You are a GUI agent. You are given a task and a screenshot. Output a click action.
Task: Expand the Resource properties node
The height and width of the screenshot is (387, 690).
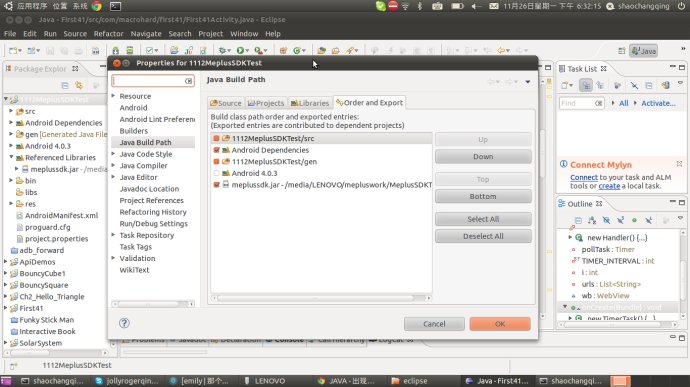[114, 96]
